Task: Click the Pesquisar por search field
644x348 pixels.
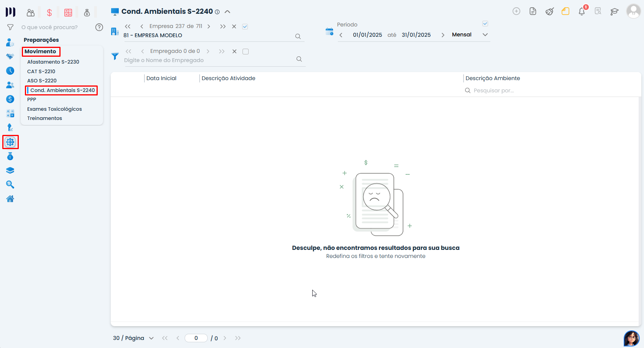Action: pyautogui.click(x=493, y=90)
